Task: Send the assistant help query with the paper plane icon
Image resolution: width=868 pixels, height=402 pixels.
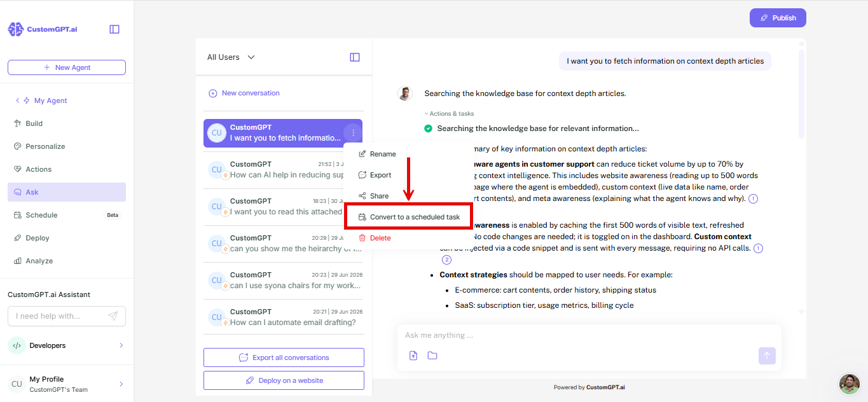Action: pyautogui.click(x=113, y=316)
